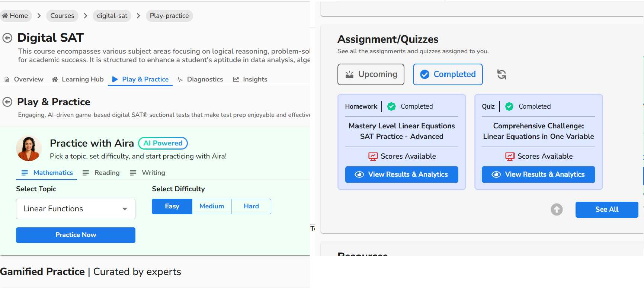Click See All assignments
Image resolution: width=644 pixels, height=288 pixels.
(x=607, y=209)
